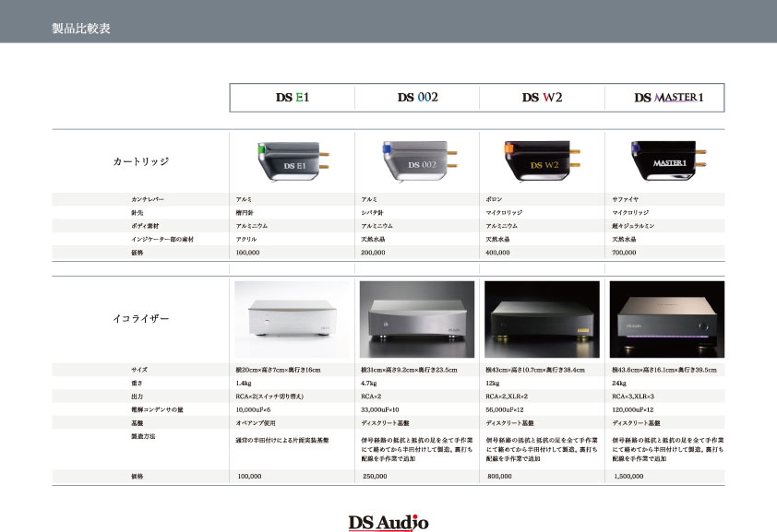Click the 400,000 cartridge price
The width and height of the screenshot is (777, 532).
pyautogui.click(x=498, y=253)
